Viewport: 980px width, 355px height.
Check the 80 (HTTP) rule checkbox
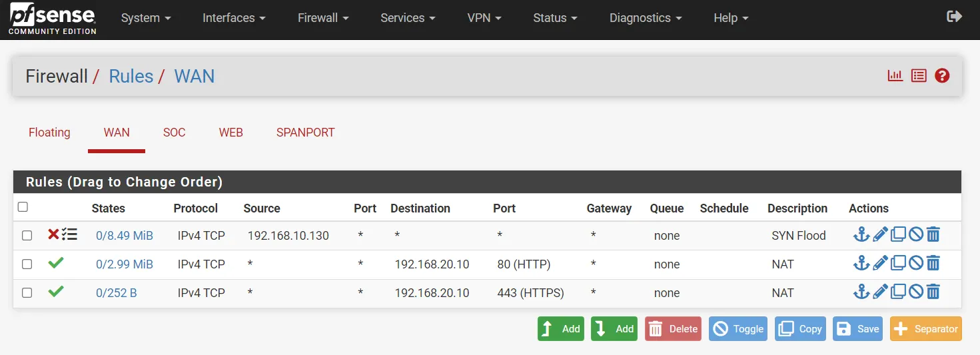pyautogui.click(x=27, y=264)
